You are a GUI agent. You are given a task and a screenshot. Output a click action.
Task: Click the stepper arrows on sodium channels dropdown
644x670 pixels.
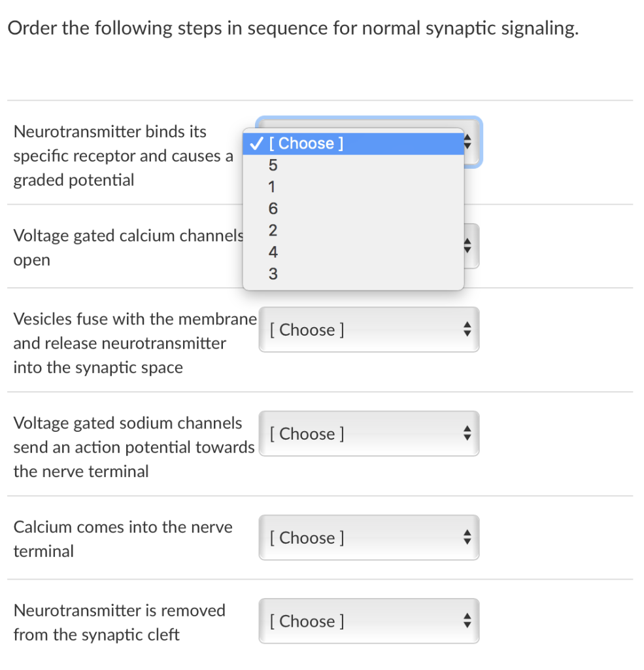pos(467,433)
